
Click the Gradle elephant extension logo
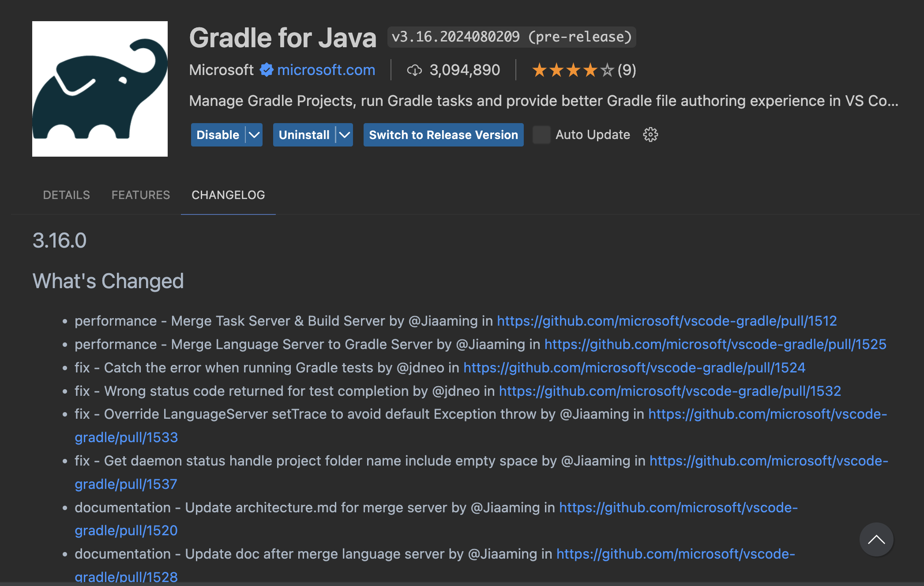pos(100,89)
